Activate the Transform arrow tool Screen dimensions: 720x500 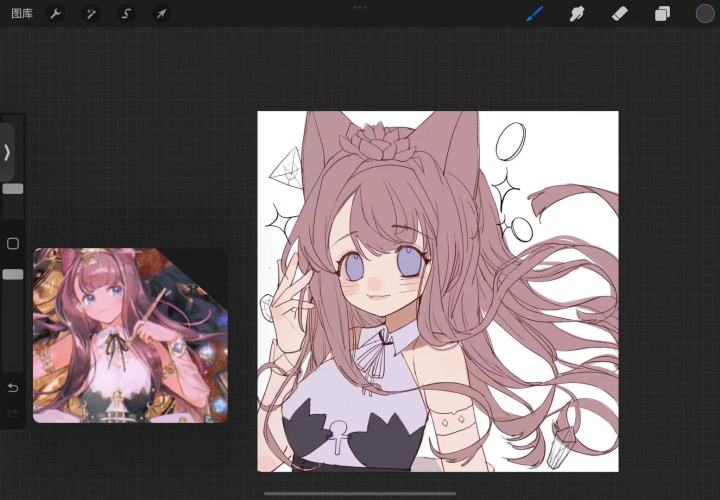pos(160,14)
